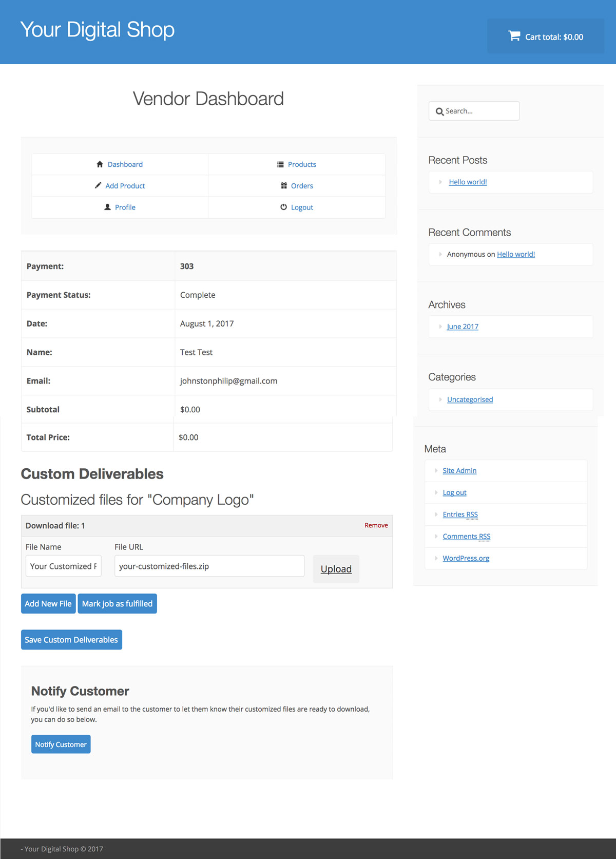The width and height of the screenshot is (616, 859).
Task: Click the shopping cart icon
Action: (514, 36)
